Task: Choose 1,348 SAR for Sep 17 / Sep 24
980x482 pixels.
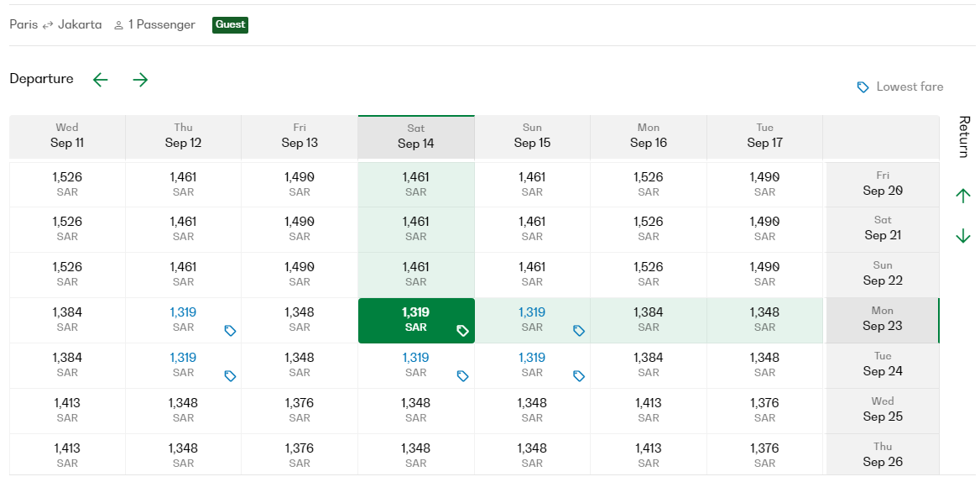Action: [x=765, y=365]
